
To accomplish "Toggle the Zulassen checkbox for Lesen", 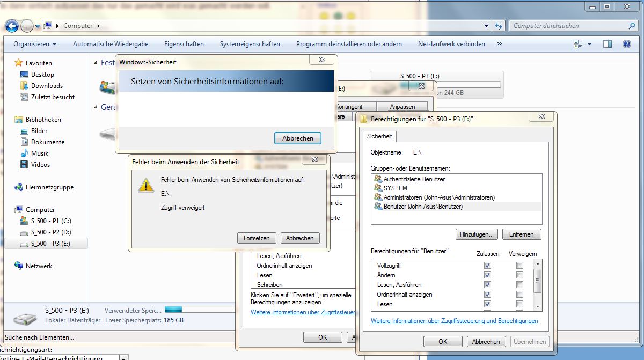I will tap(487, 304).
